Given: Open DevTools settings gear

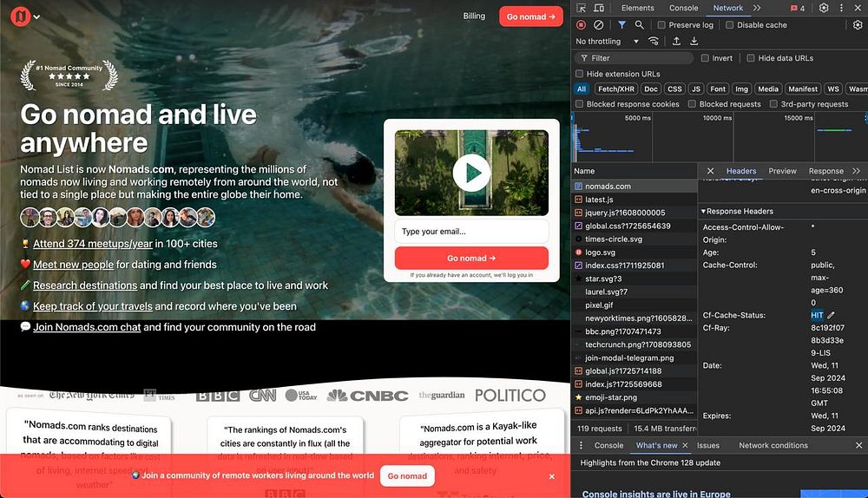Looking at the screenshot, I should click(x=824, y=8).
